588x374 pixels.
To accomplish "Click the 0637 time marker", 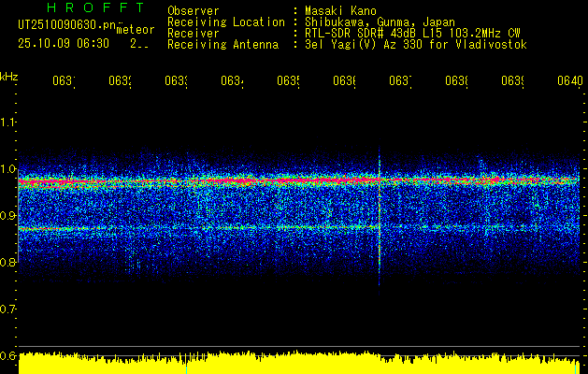I will 400,81.
